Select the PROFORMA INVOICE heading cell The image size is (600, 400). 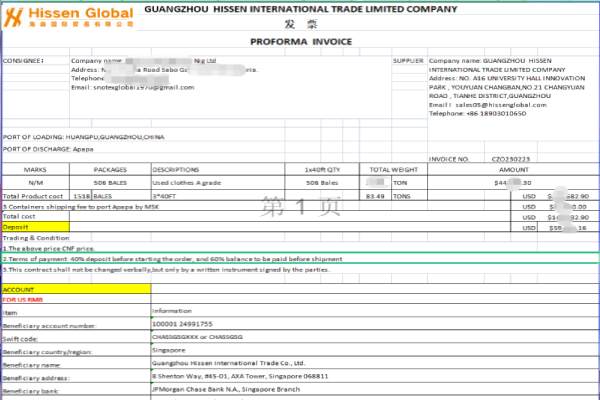(x=301, y=42)
